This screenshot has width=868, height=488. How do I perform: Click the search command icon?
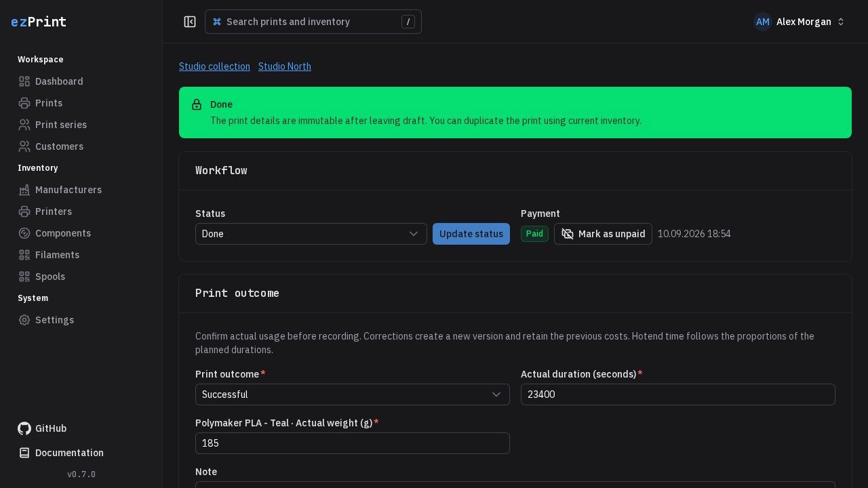217,22
